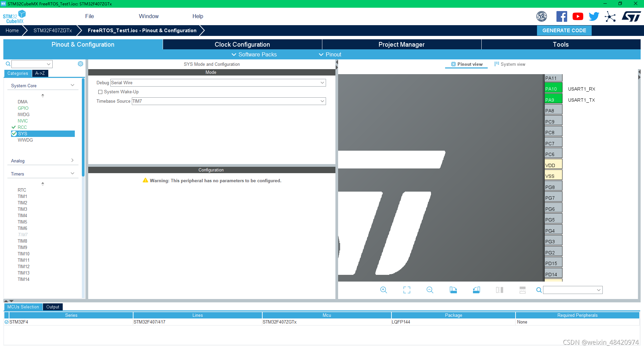Click the STM32F4 series row
Screen dimensions: 644x349
click(322, 322)
